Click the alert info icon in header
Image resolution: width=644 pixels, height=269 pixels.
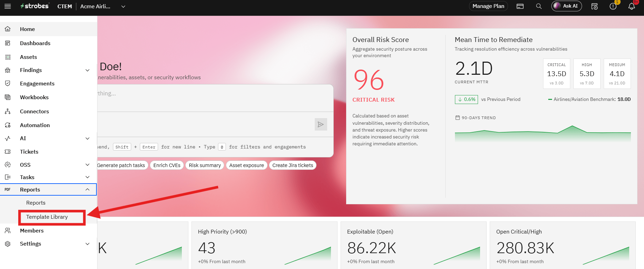(x=613, y=6)
